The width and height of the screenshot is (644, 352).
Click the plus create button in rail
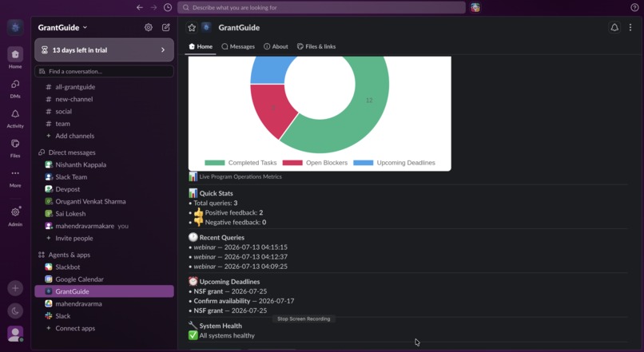coord(15,288)
